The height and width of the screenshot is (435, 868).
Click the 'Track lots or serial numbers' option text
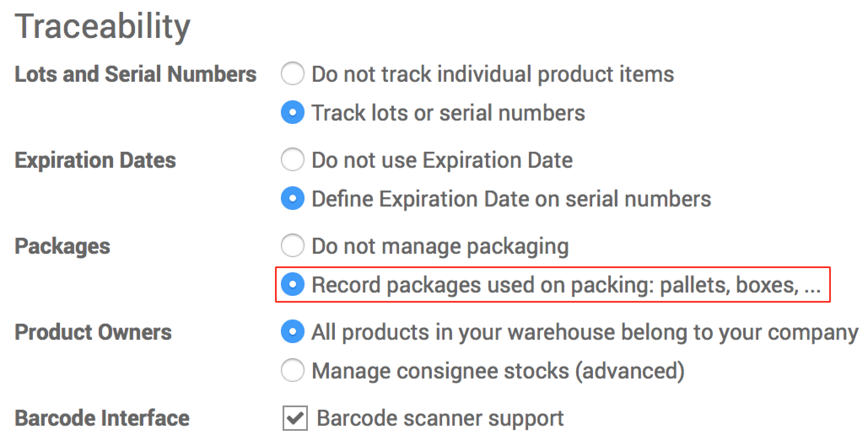[x=448, y=113]
